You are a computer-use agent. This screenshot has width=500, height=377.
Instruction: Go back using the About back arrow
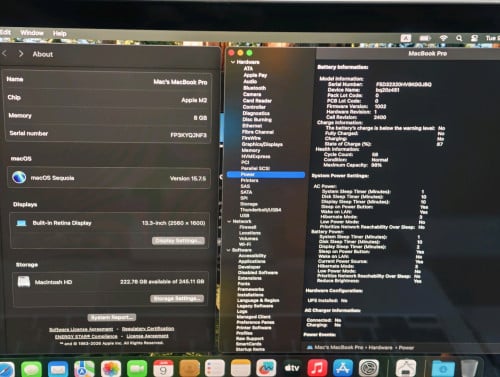(x=5, y=53)
